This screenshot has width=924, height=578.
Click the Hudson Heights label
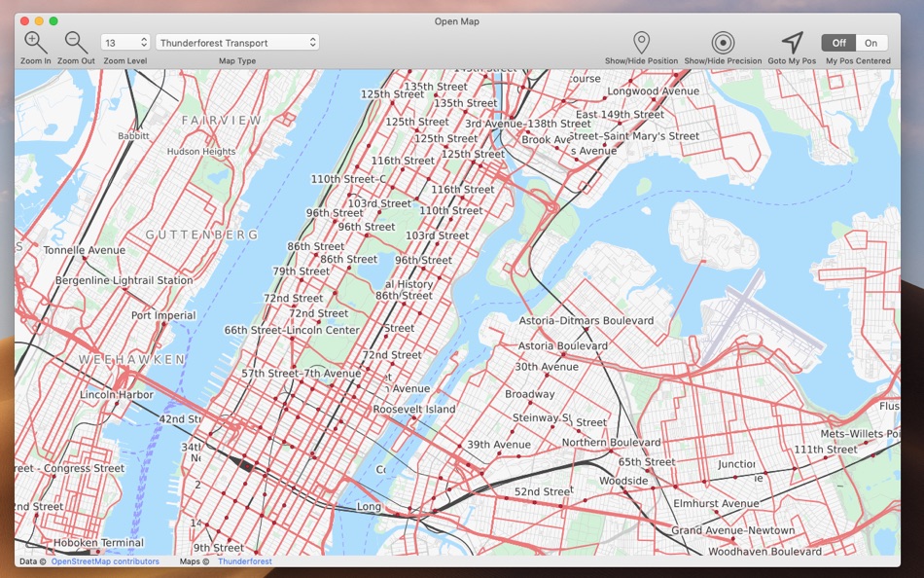201,152
